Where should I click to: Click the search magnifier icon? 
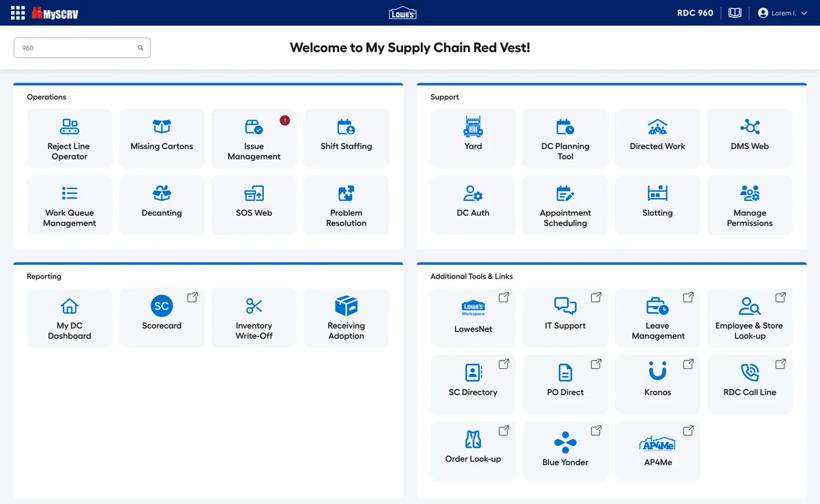pos(141,48)
